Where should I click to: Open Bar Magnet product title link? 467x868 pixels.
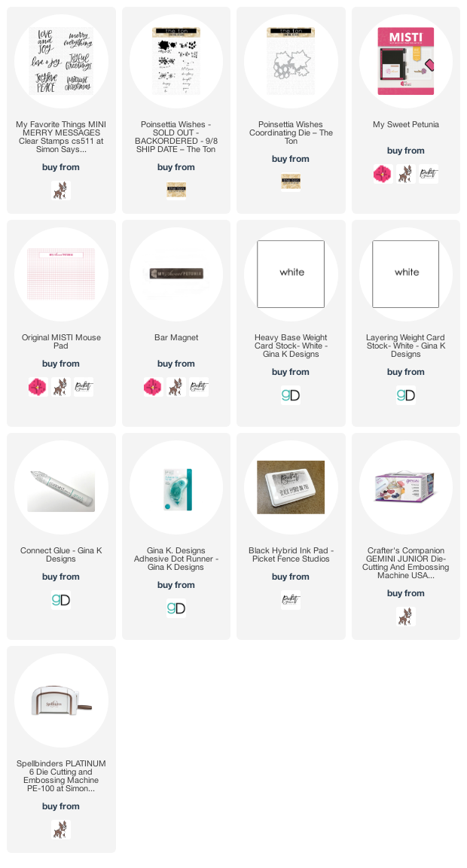176,338
